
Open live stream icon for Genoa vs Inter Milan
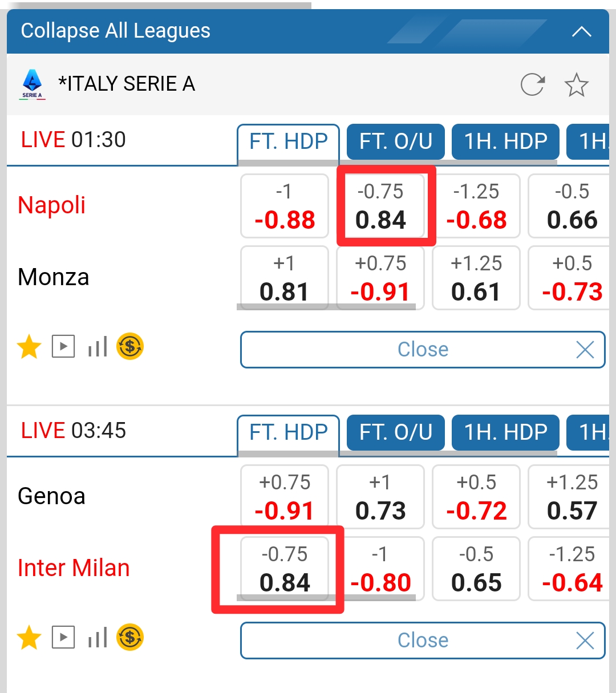[63, 638]
